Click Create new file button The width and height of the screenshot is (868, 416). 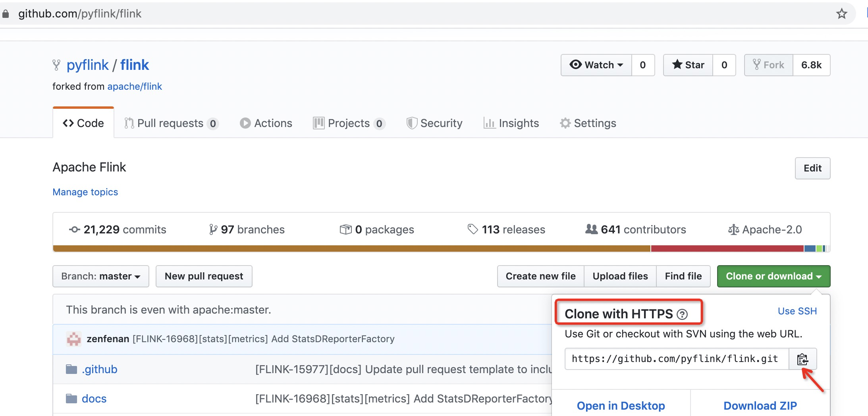pyautogui.click(x=541, y=276)
